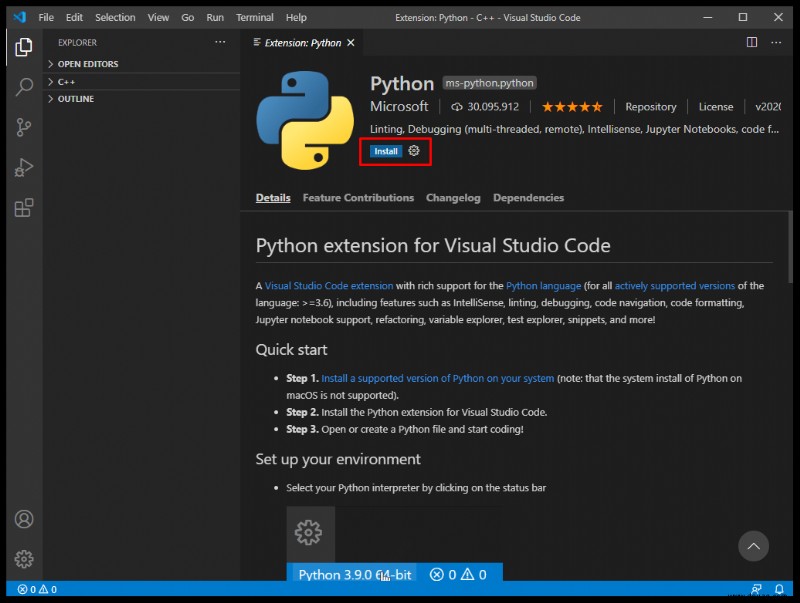The height and width of the screenshot is (603, 800).
Task: Open the Accounts icon in activity bar
Action: click(23, 519)
